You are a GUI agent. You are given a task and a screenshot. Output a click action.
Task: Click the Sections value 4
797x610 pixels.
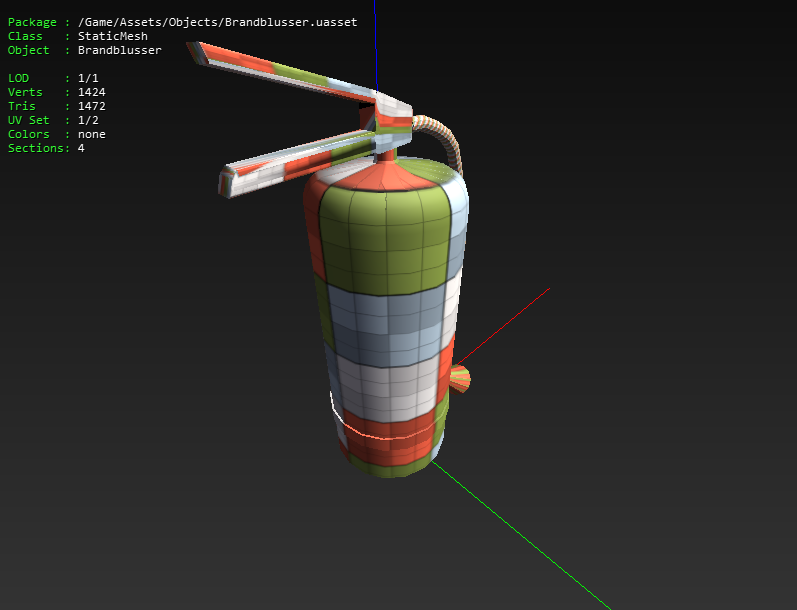81,148
